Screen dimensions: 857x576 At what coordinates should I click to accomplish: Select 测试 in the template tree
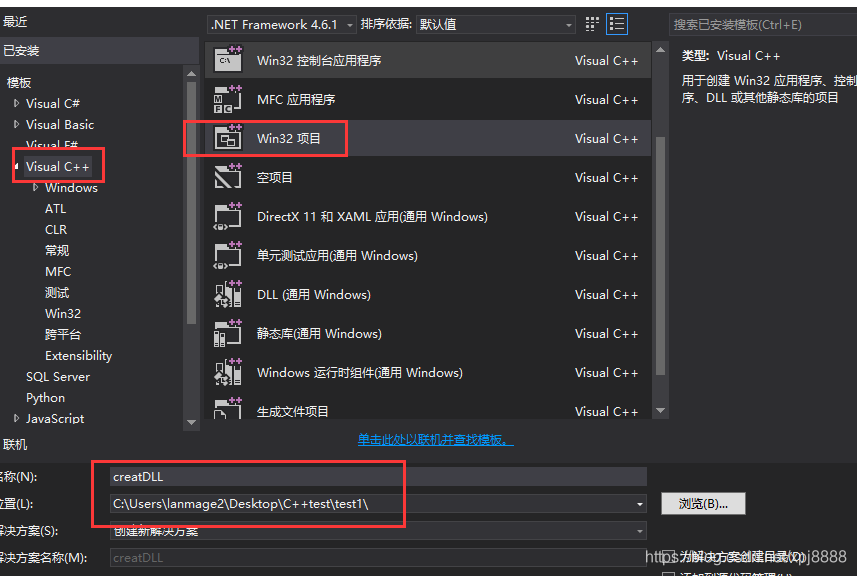57,292
